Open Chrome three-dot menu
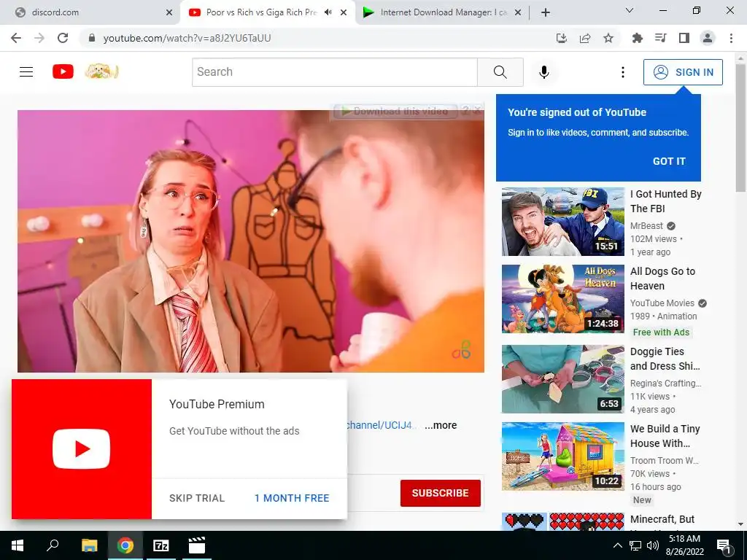747x560 pixels. 731,38
